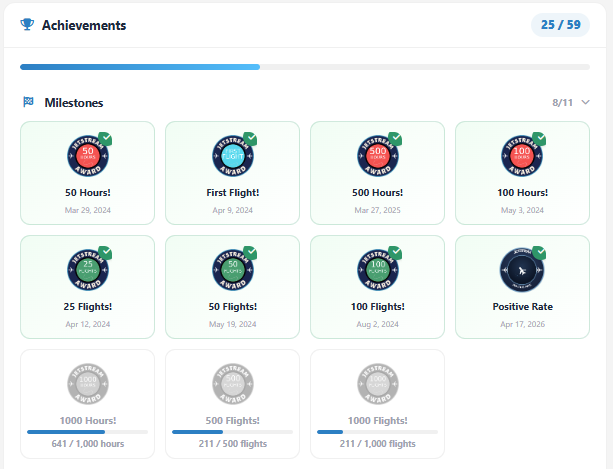Image resolution: width=613 pixels, height=469 pixels.
Task: Click the 500 Flights progress bar
Action: (x=233, y=432)
